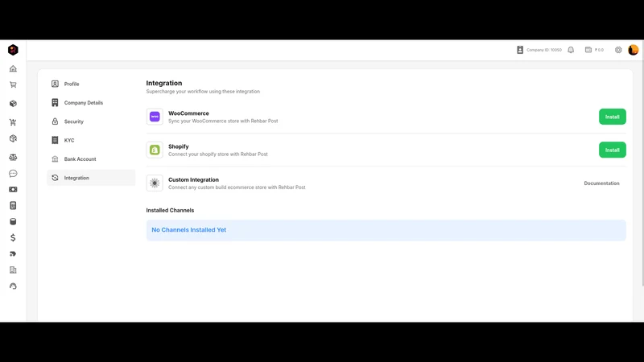Open the settings gear in header
644x362 pixels.
click(x=618, y=50)
